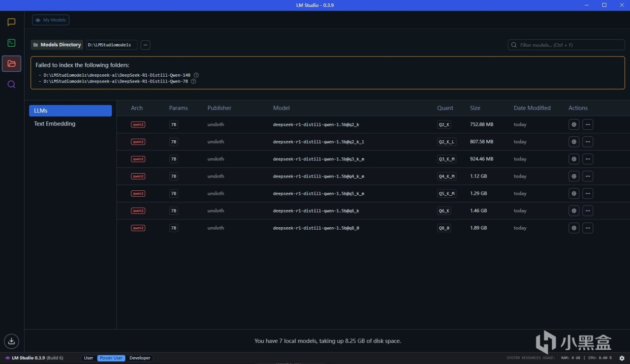Open settings gear for q4_k_m model
630x364 pixels.
pos(574,176)
